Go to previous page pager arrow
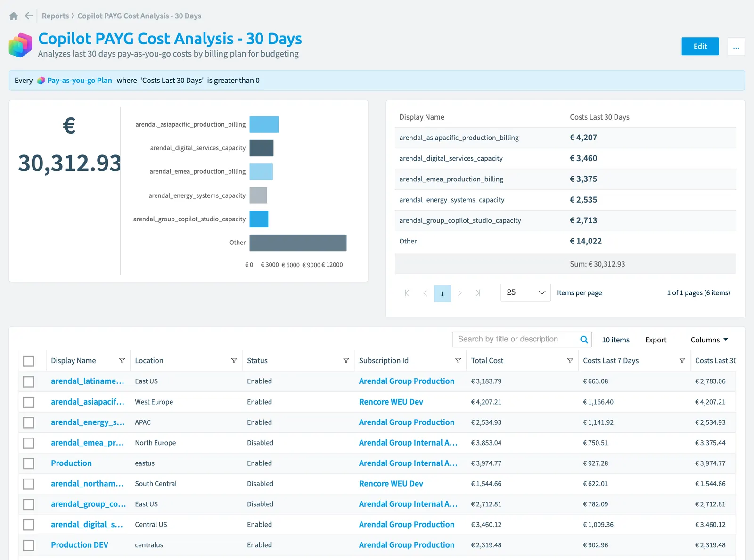 tap(425, 293)
